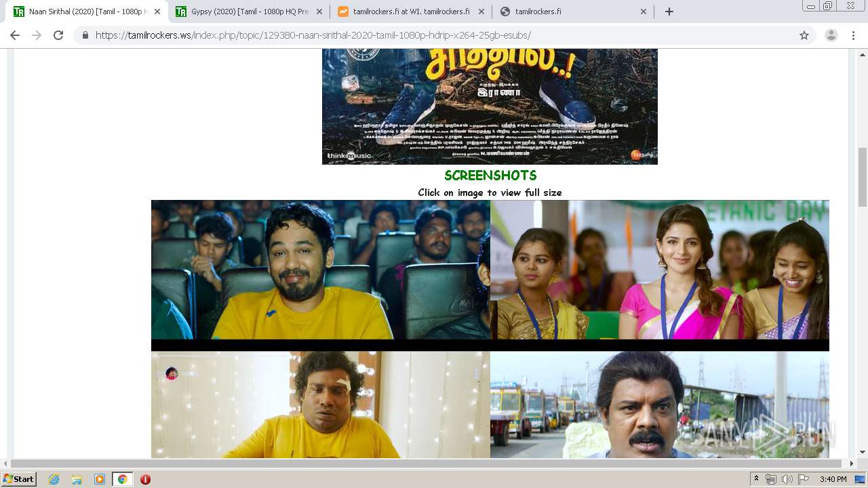Screen dimensions: 868x488
Task: Close the tamilrockers.fi at WI tab
Action: [x=481, y=12]
